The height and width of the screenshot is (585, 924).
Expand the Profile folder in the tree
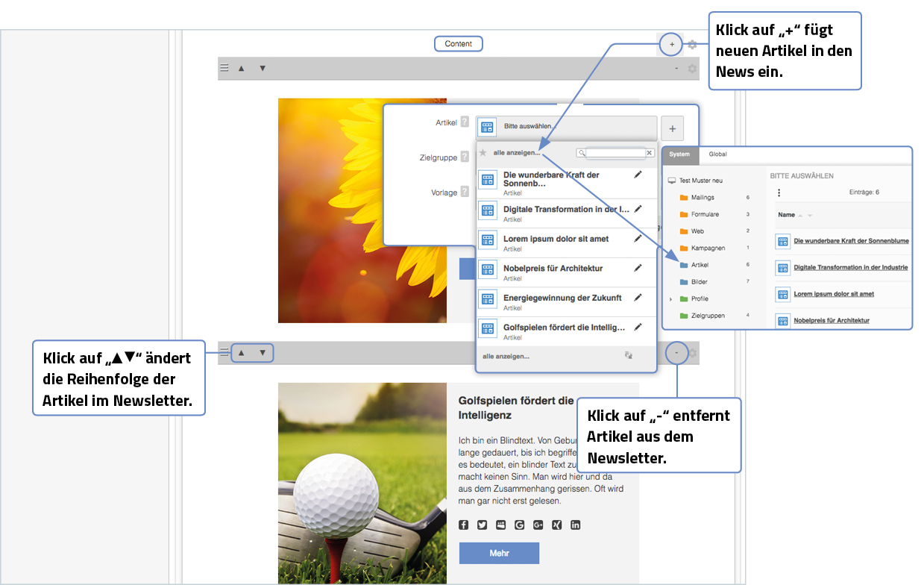point(670,299)
